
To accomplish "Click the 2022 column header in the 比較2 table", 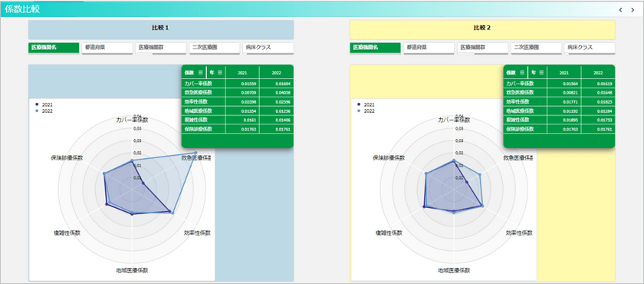I will tap(597, 72).
